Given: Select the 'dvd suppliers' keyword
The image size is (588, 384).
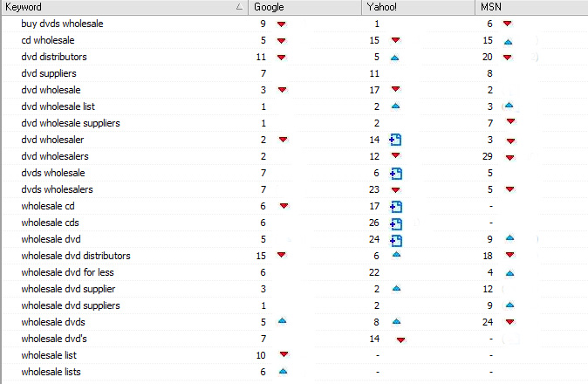Looking at the screenshot, I should coord(49,73).
